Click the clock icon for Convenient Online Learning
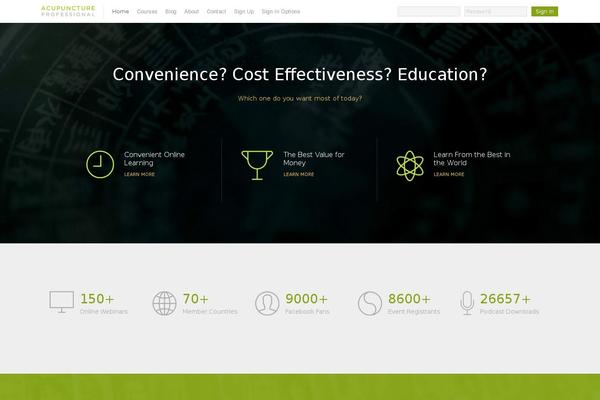Image resolution: width=600 pixels, height=400 pixels. (100, 165)
